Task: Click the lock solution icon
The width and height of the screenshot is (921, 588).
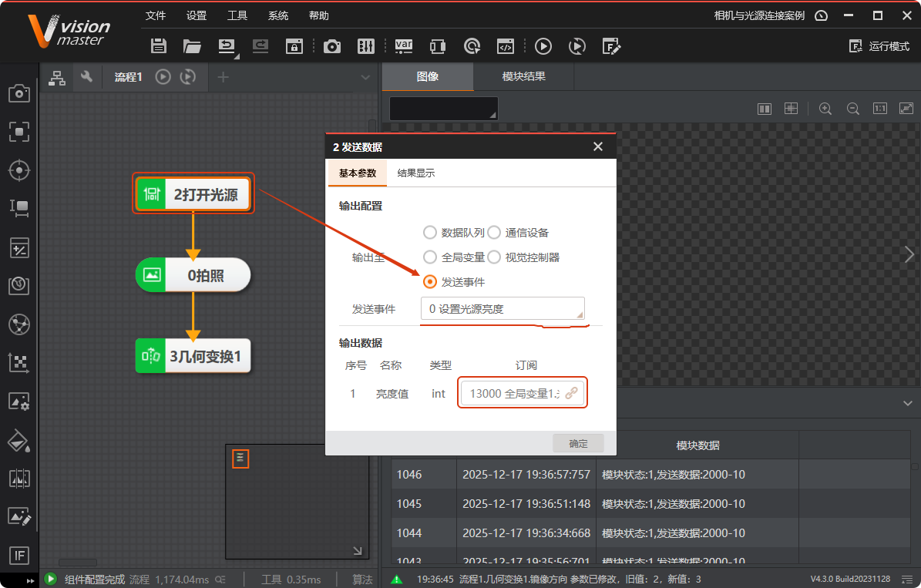Action: pos(294,45)
